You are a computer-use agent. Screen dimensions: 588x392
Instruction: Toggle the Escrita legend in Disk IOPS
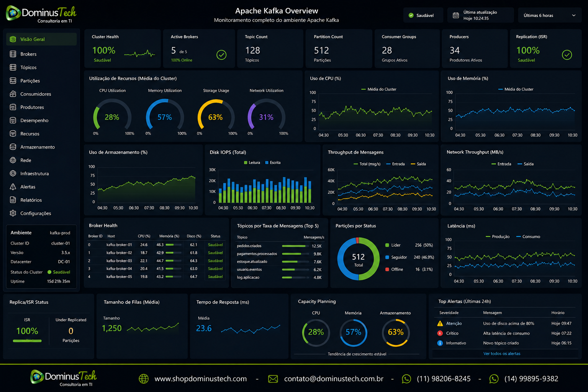click(x=273, y=163)
